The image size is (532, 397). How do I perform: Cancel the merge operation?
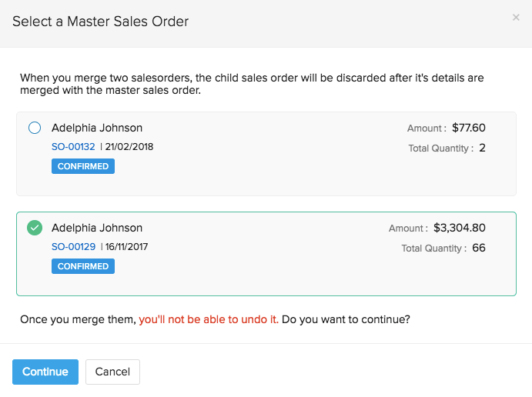(x=112, y=372)
